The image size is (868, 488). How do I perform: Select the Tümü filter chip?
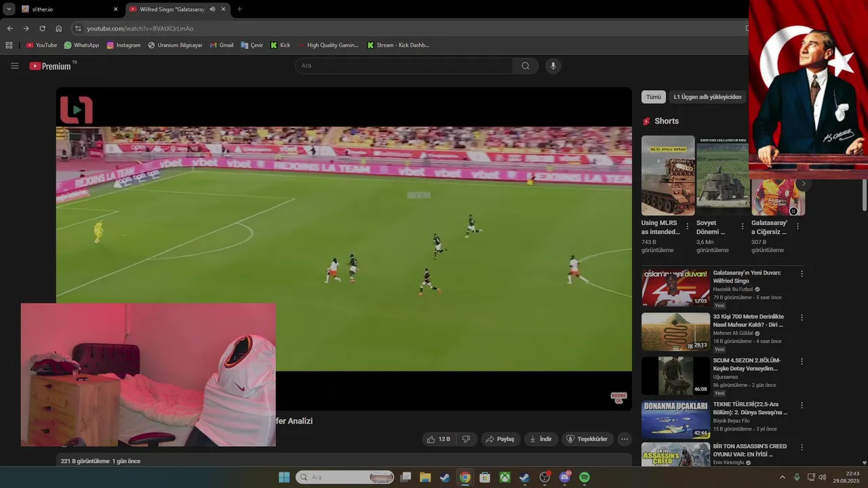coord(654,97)
